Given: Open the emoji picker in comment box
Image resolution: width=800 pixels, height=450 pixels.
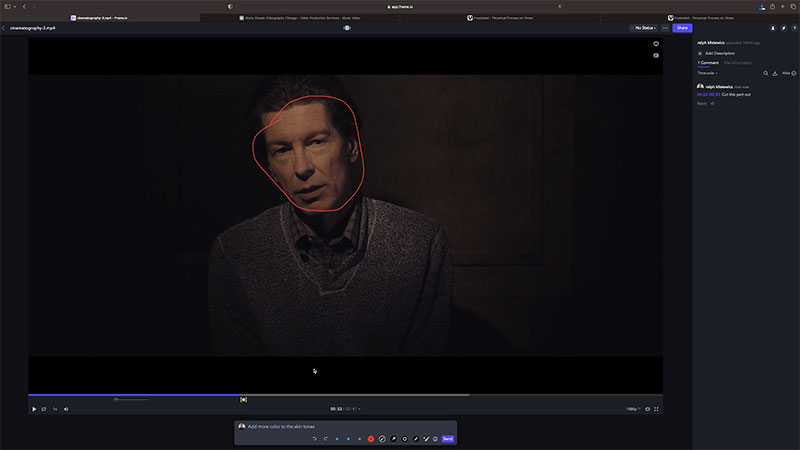Looking at the screenshot, I should point(435,439).
